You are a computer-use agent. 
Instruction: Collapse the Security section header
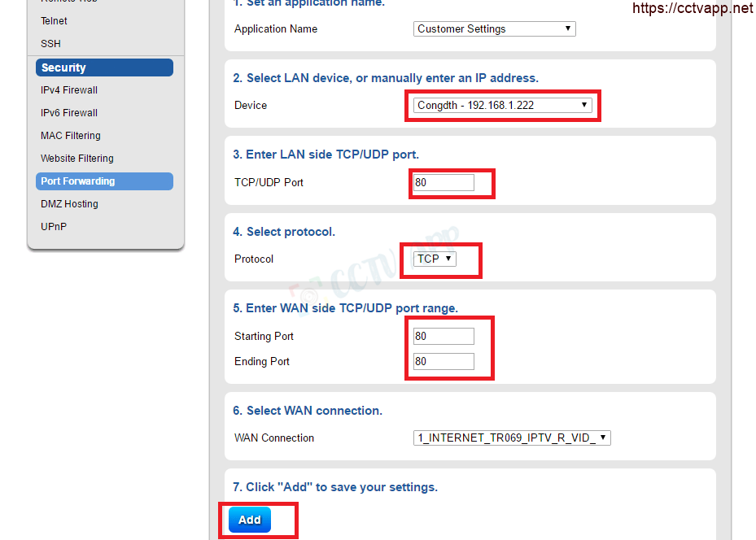click(104, 67)
